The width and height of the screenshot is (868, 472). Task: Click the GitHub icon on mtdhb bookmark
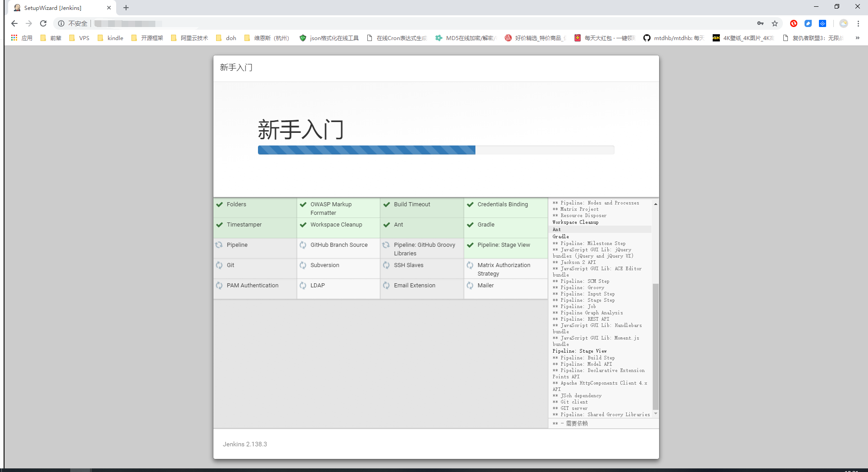pyautogui.click(x=647, y=38)
